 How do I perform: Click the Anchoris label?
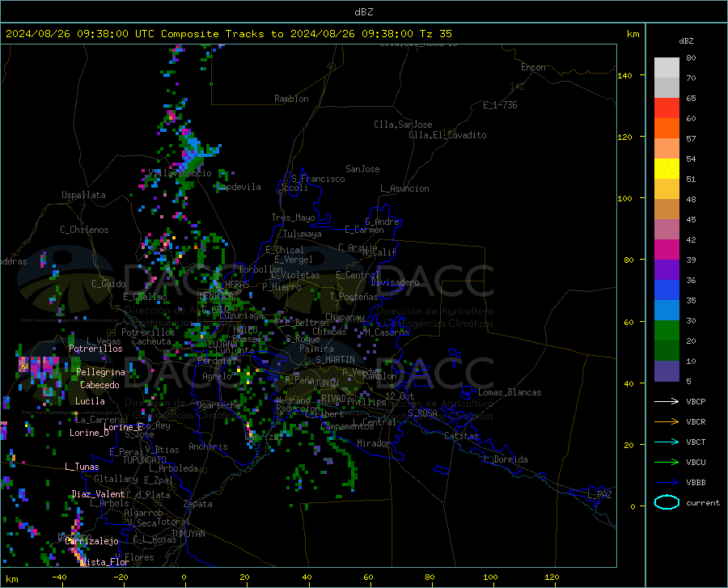click(208, 446)
